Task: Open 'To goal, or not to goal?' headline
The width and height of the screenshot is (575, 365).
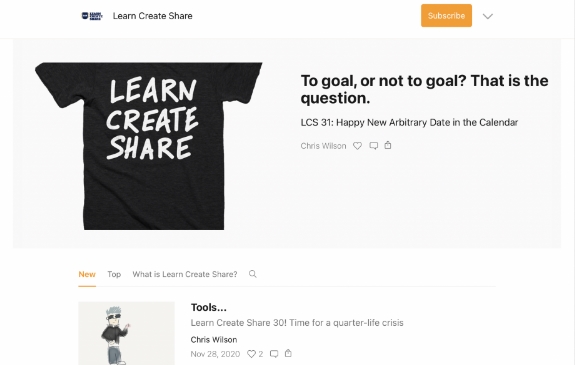Action: point(424,89)
